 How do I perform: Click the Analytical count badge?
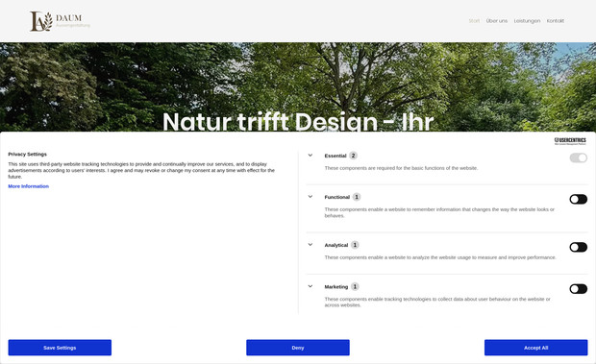[355, 245]
